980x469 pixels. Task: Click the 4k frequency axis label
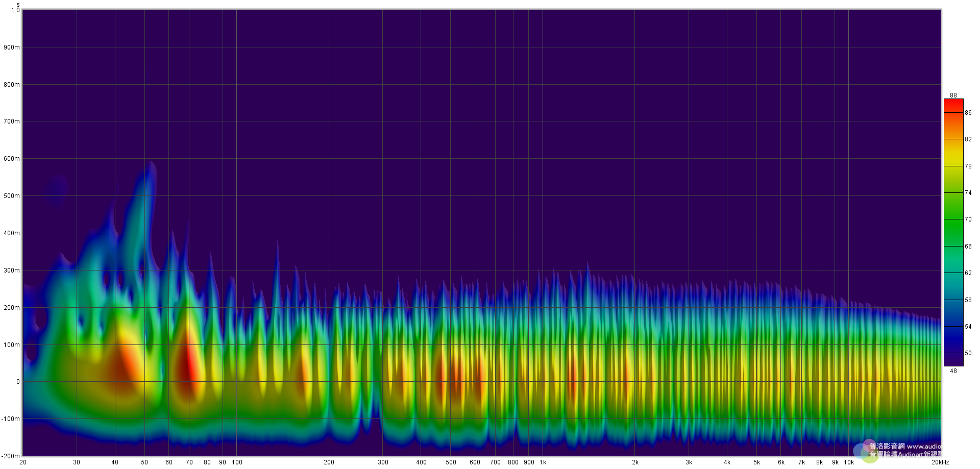click(x=727, y=462)
